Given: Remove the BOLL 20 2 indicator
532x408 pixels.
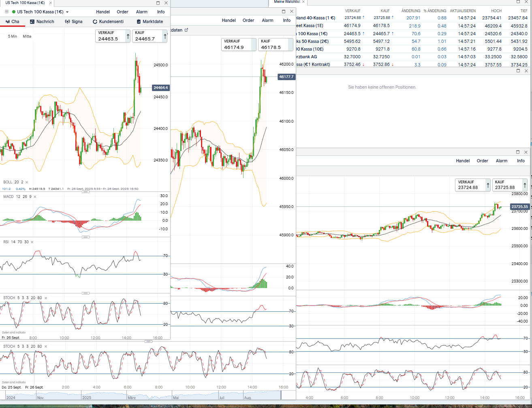Looking at the screenshot, I should [27, 182].
